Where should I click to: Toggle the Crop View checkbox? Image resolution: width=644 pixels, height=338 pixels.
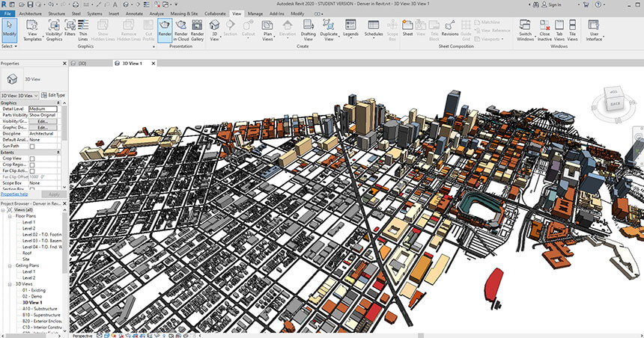click(x=32, y=159)
